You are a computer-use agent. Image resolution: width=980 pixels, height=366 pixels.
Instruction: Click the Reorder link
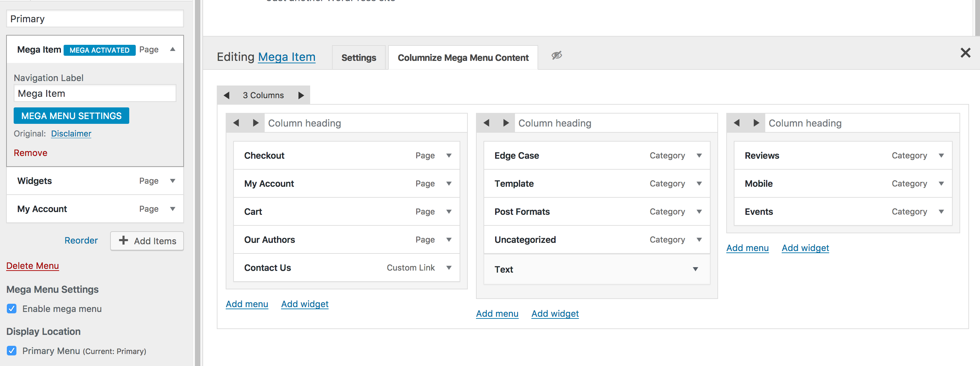pyautogui.click(x=81, y=240)
